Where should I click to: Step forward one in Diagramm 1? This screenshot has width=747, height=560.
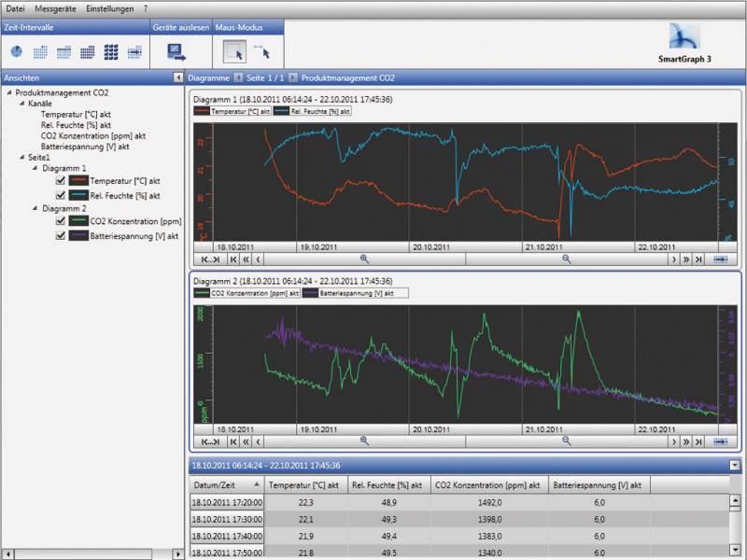point(673,259)
